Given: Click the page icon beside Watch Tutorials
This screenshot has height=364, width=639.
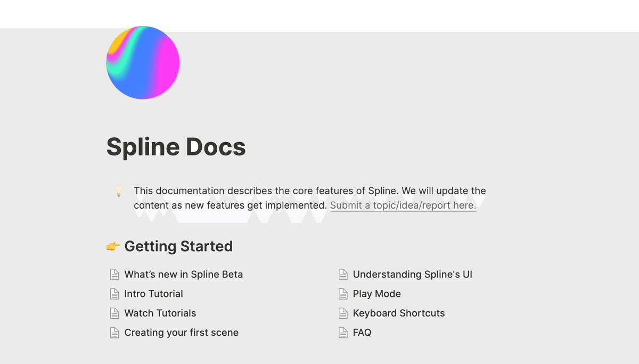Looking at the screenshot, I should (114, 313).
